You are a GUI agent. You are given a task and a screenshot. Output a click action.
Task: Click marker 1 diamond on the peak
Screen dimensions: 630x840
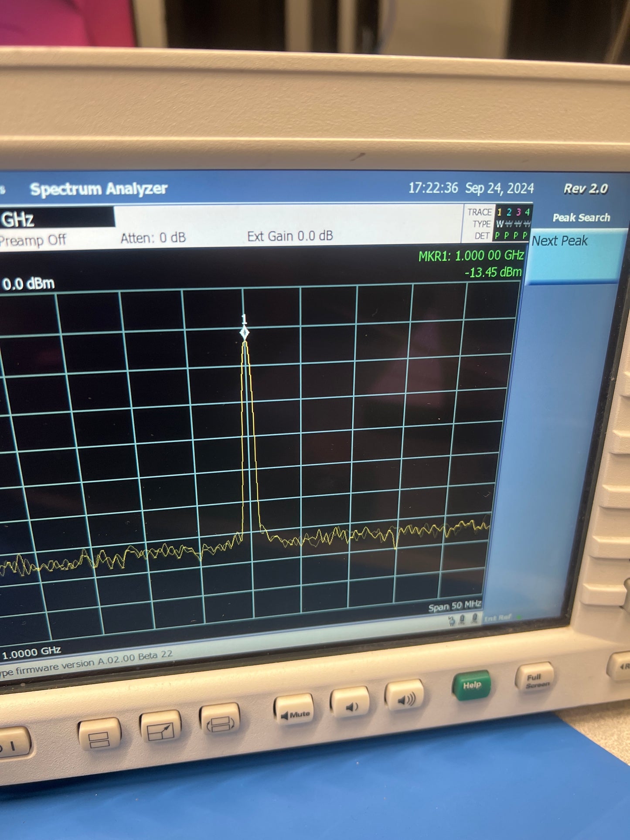[x=245, y=333]
